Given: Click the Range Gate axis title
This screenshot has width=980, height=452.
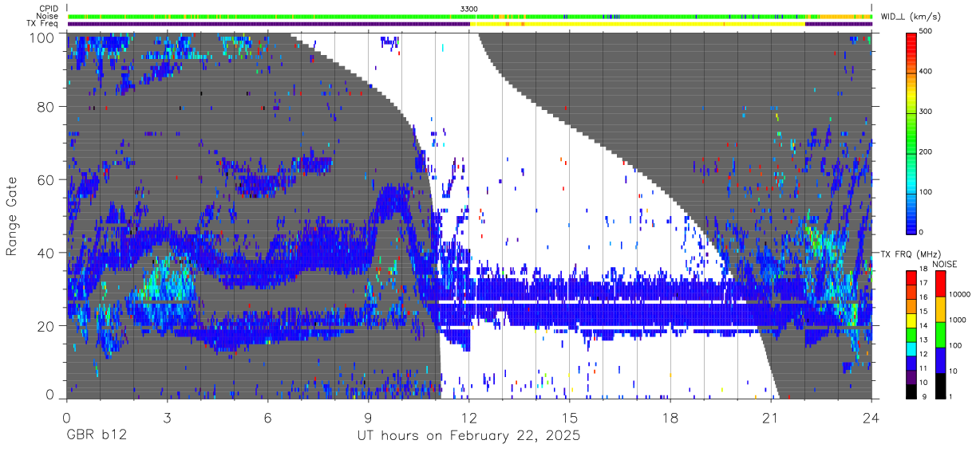Looking at the screenshot, I should click(x=13, y=217).
